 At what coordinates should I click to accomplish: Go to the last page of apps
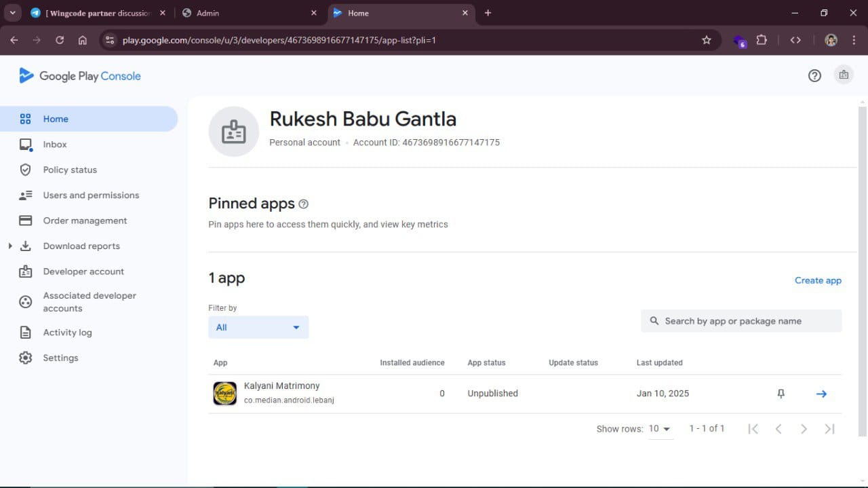tap(829, 429)
